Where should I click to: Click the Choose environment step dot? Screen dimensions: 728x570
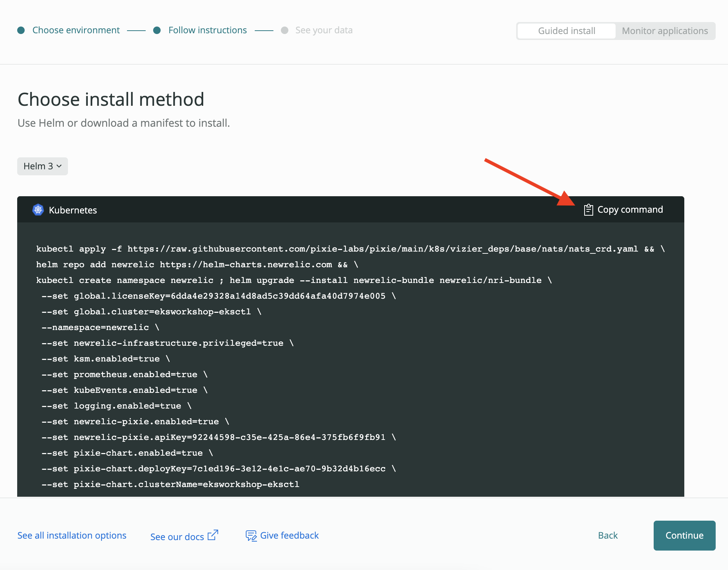coord(21,30)
